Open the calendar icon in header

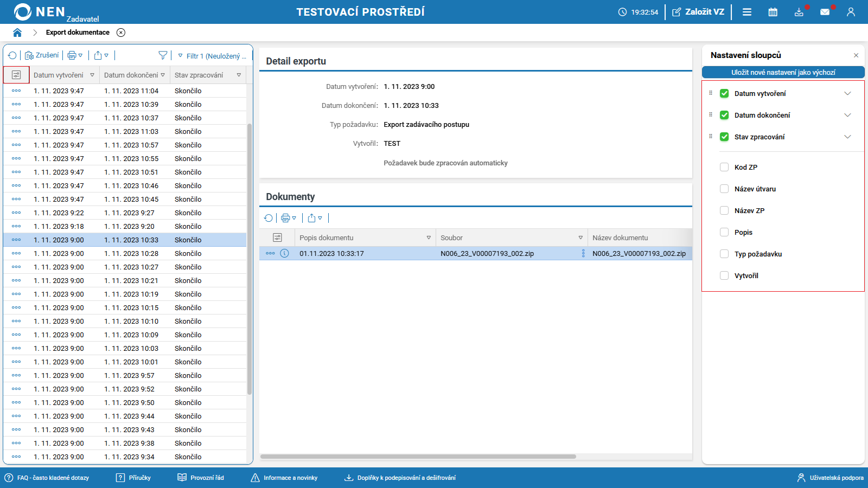click(773, 12)
